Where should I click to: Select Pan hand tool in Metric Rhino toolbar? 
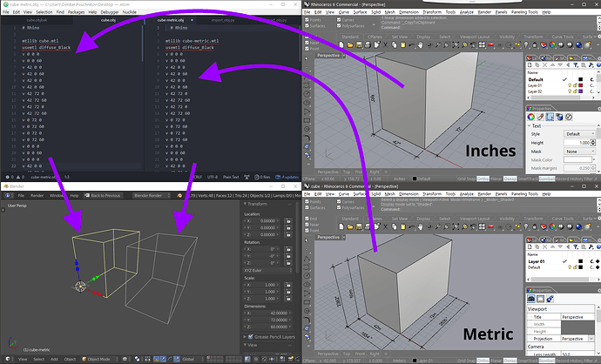[x=420, y=226]
